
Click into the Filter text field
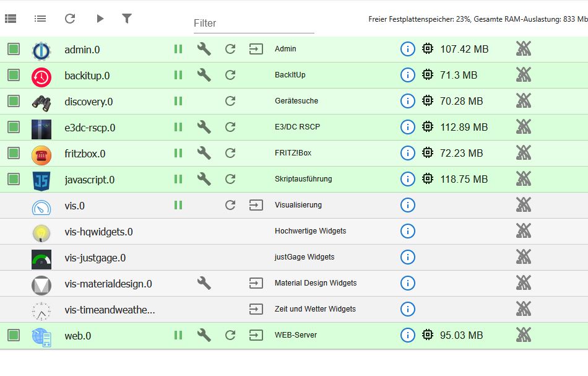pyautogui.click(x=254, y=24)
